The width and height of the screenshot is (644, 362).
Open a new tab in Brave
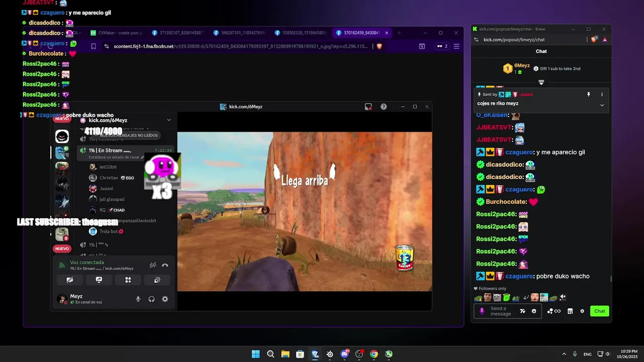[399, 33]
